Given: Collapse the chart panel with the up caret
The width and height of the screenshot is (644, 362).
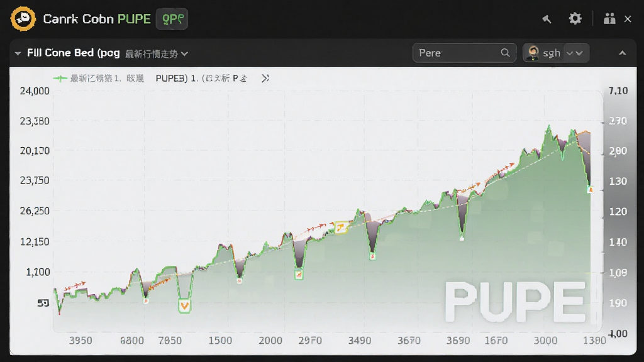Looking at the screenshot, I should [x=622, y=53].
